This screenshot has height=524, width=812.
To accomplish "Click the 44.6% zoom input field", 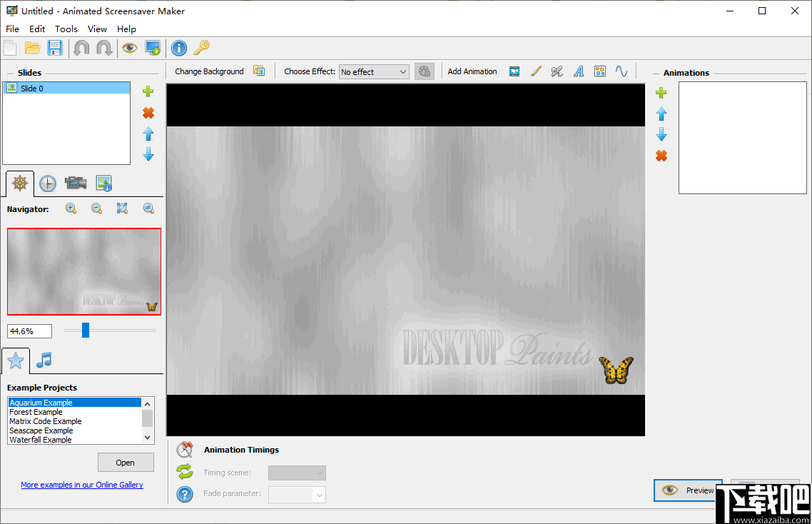I will coord(29,331).
